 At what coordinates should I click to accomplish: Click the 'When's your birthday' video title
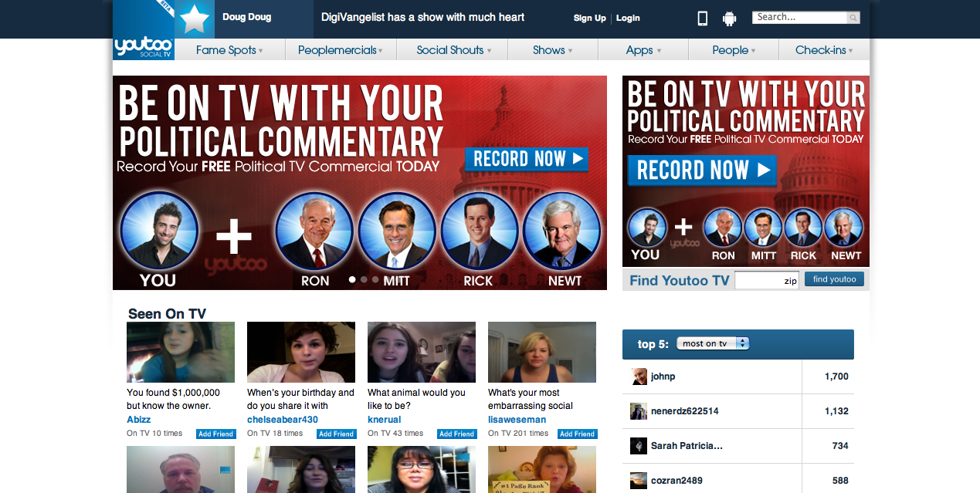300,399
